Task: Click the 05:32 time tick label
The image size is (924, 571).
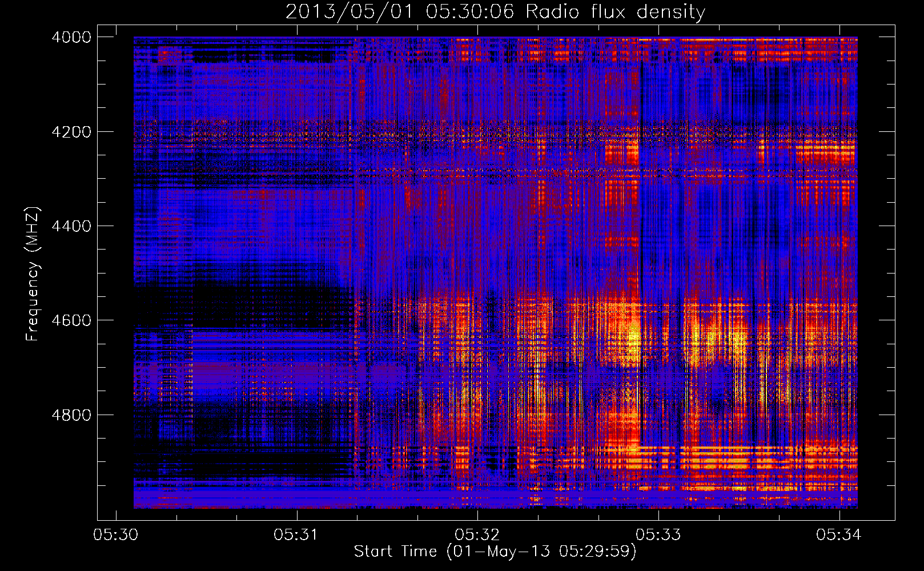Action: tap(477, 534)
